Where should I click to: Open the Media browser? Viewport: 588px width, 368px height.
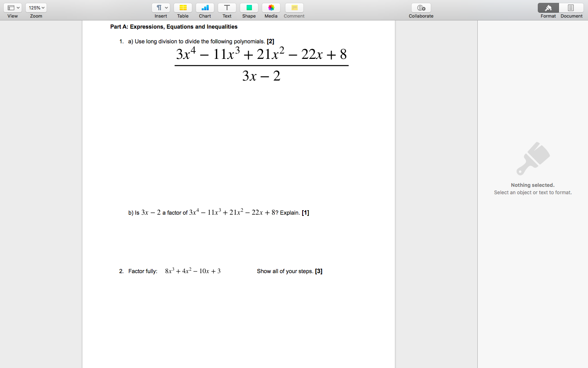coord(271,8)
